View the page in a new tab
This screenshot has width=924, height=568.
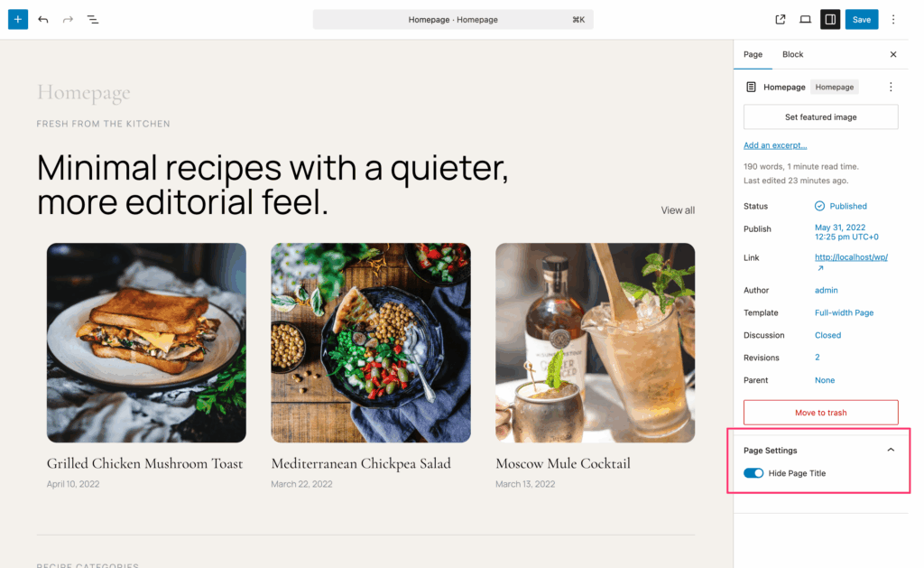coord(781,19)
